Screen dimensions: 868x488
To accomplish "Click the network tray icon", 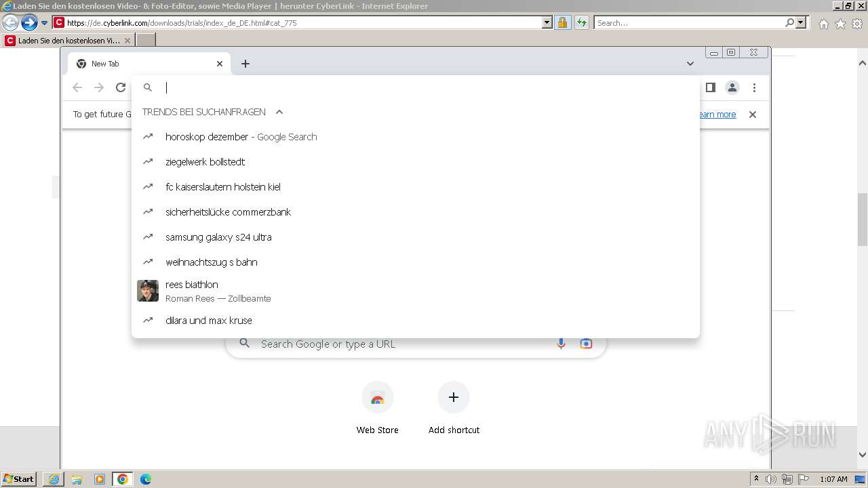I will (787, 479).
